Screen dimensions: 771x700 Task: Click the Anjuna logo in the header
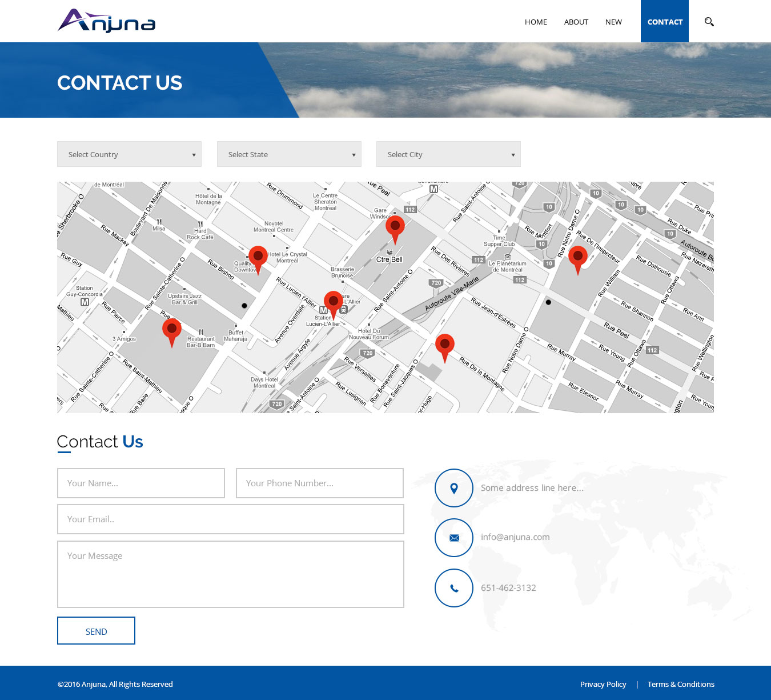(106, 21)
